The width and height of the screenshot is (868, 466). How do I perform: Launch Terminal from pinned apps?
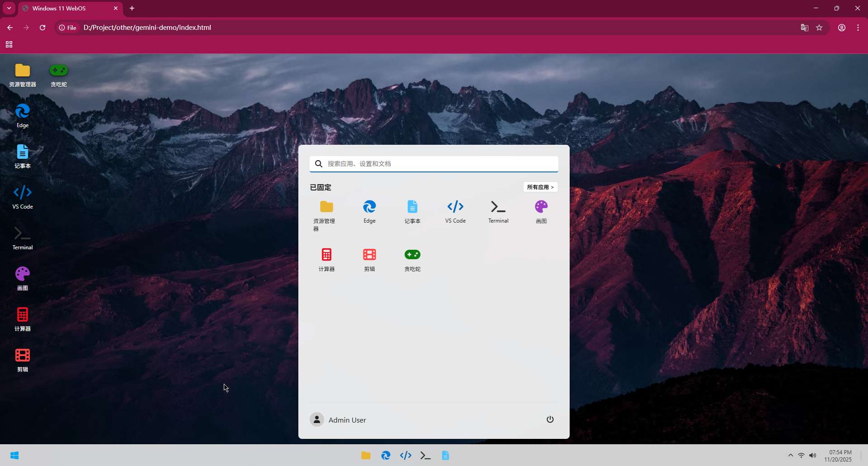pos(498,212)
